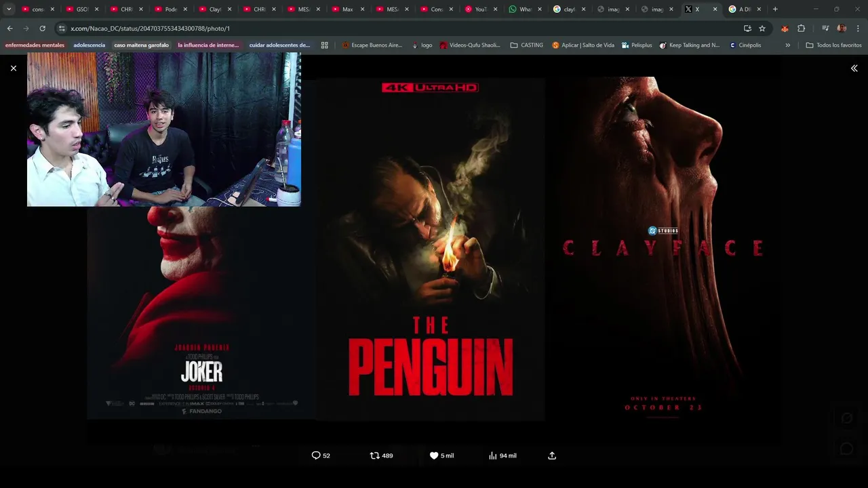This screenshot has width=868, height=488.
Task: Open the Chrome profile avatar
Action: pyautogui.click(x=842, y=28)
